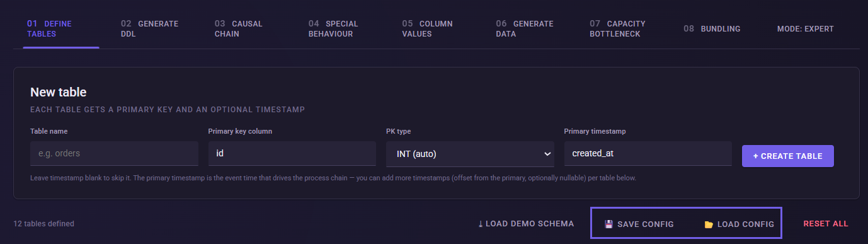Click the PK type dropdown chevron
This screenshot has width=868, height=244.
tap(546, 154)
